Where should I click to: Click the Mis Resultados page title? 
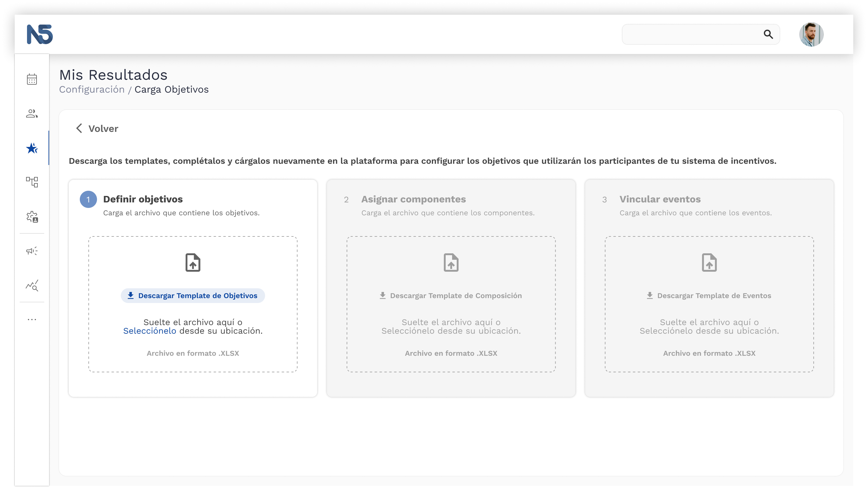(x=113, y=75)
